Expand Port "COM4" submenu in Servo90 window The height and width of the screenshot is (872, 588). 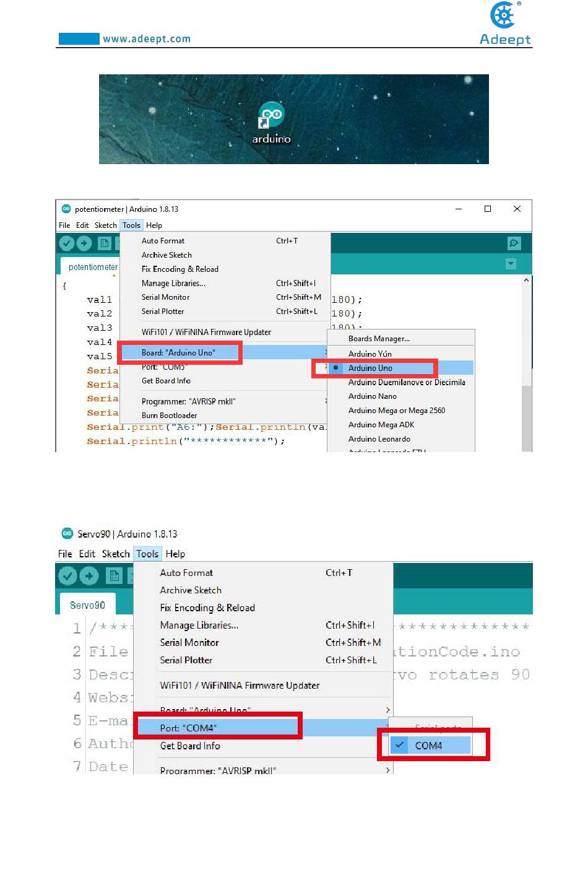click(264, 728)
